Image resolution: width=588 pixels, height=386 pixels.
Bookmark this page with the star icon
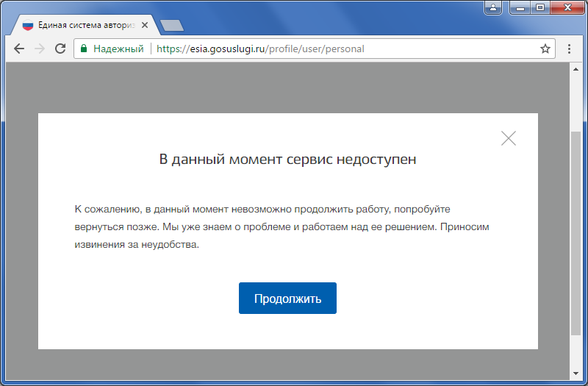point(545,49)
